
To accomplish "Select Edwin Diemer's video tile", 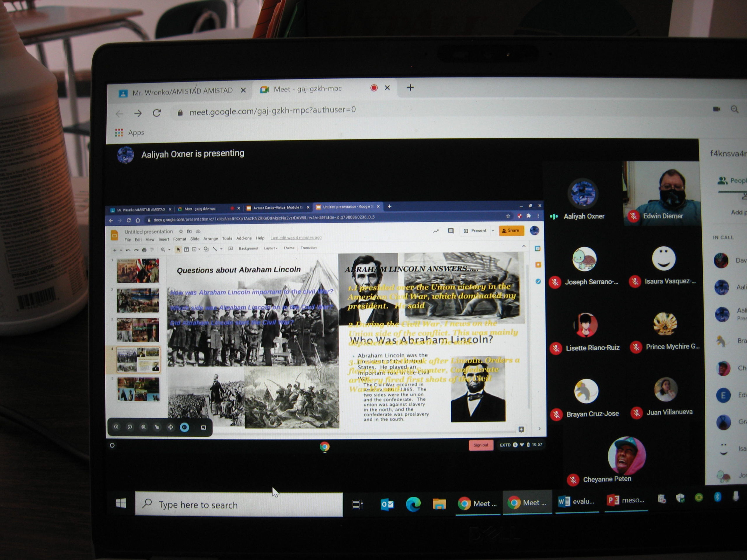I will click(x=661, y=193).
